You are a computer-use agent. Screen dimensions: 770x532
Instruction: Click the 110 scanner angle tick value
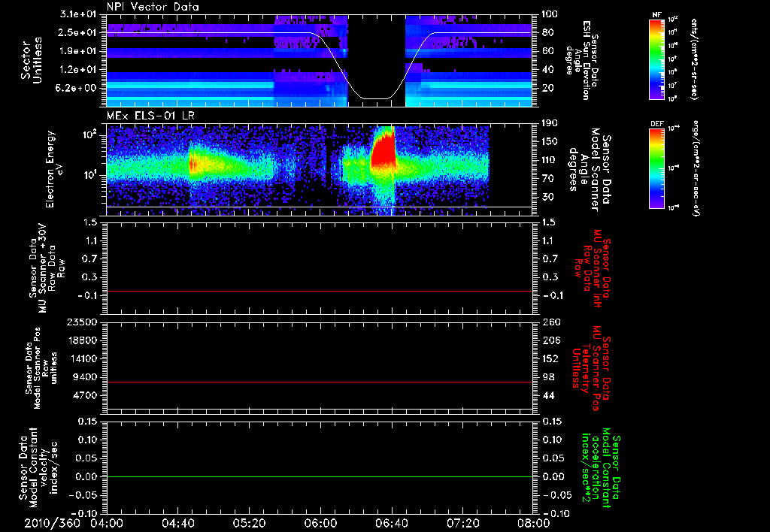[550, 160]
